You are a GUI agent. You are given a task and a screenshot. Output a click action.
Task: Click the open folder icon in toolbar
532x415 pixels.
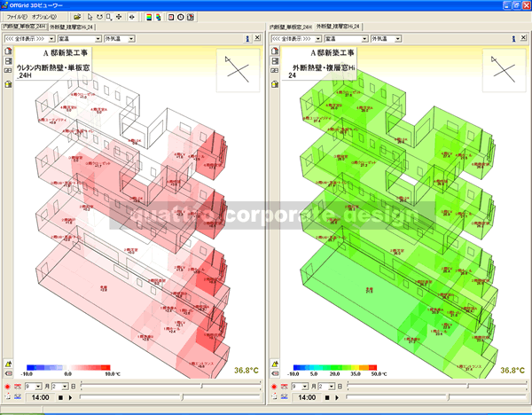[x=77, y=17]
